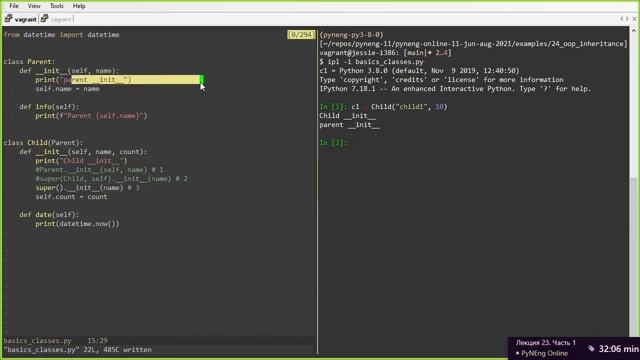Screen dimensions: 640x360
Task: Click the 'Child __init__' output line
Action: 347,116
